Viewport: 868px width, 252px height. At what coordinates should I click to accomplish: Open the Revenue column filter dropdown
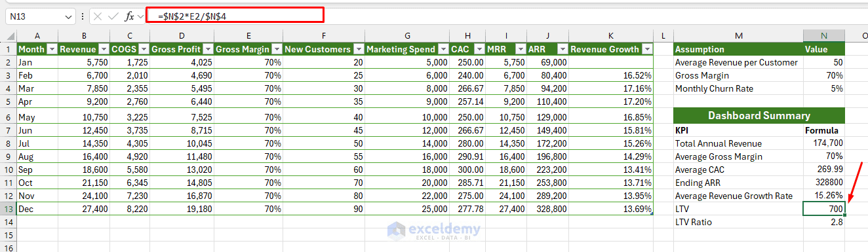(x=103, y=49)
